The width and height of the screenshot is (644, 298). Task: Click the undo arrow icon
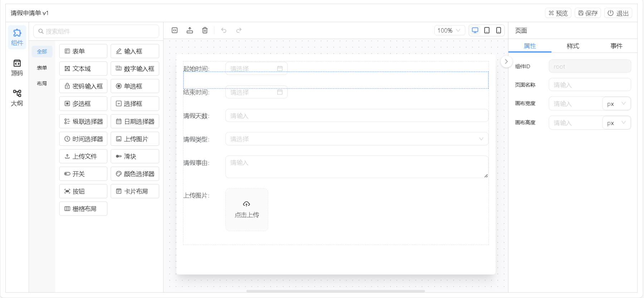click(x=224, y=30)
